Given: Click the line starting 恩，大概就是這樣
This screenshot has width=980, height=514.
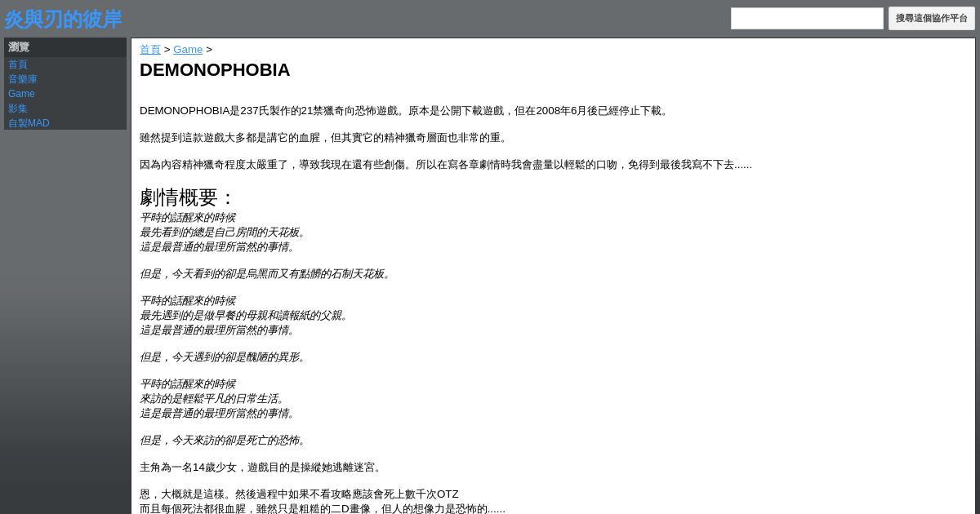Looking at the screenshot, I should pos(299,494).
